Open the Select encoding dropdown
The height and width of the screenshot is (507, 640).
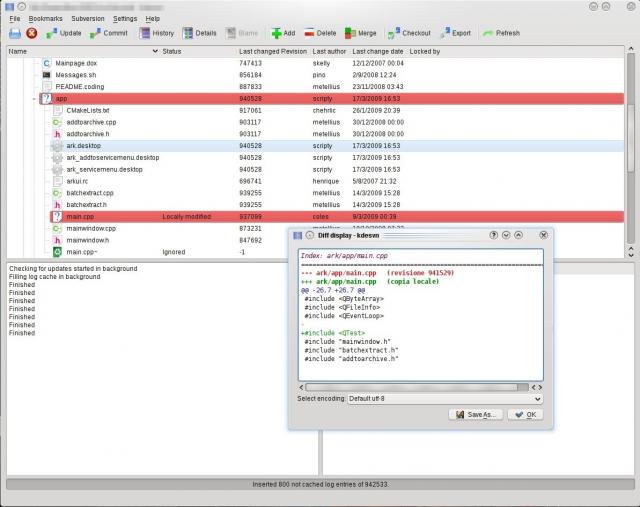[445, 398]
